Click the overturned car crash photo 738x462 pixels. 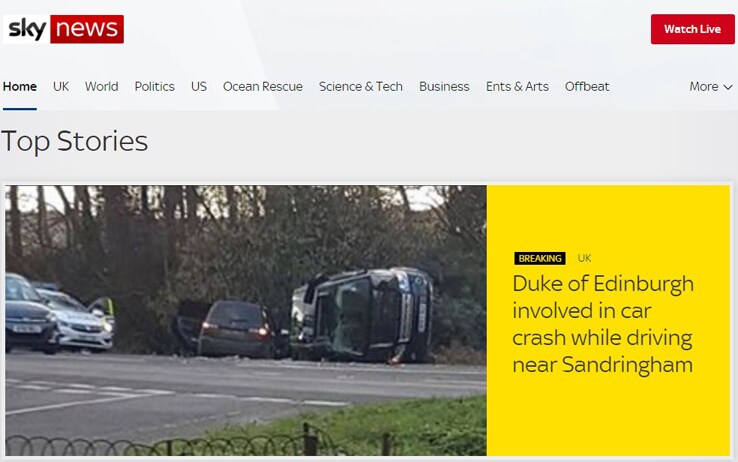[x=246, y=320]
